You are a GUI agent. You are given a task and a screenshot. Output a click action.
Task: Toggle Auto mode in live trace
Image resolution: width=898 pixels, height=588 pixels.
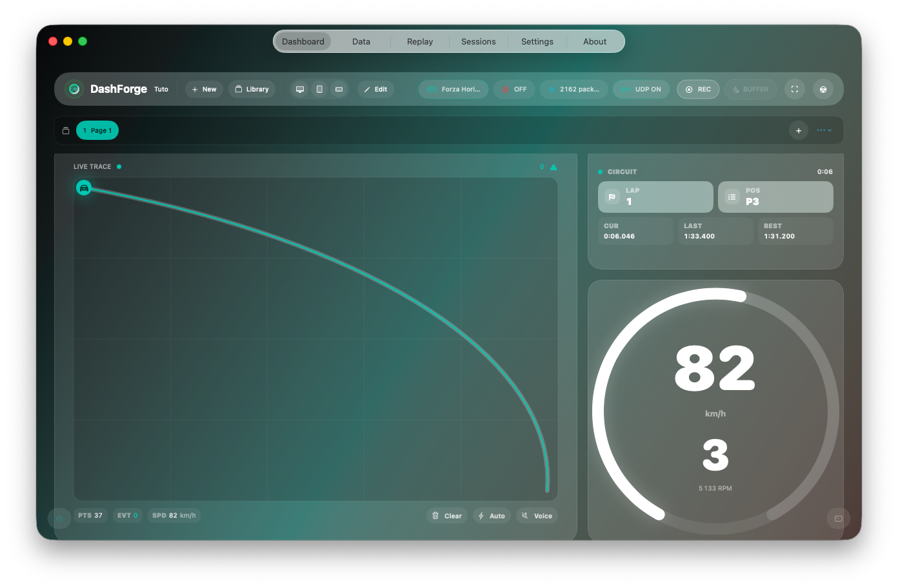pos(492,516)
